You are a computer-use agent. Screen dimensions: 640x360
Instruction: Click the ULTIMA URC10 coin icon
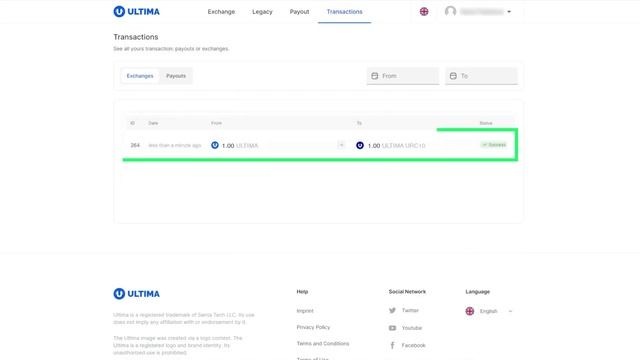[x=360, y=145]
